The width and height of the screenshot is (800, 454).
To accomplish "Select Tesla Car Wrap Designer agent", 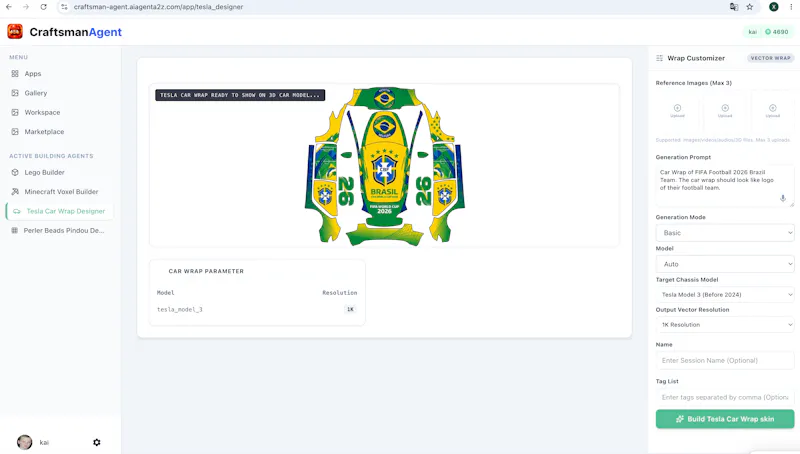I will [59, 211].
